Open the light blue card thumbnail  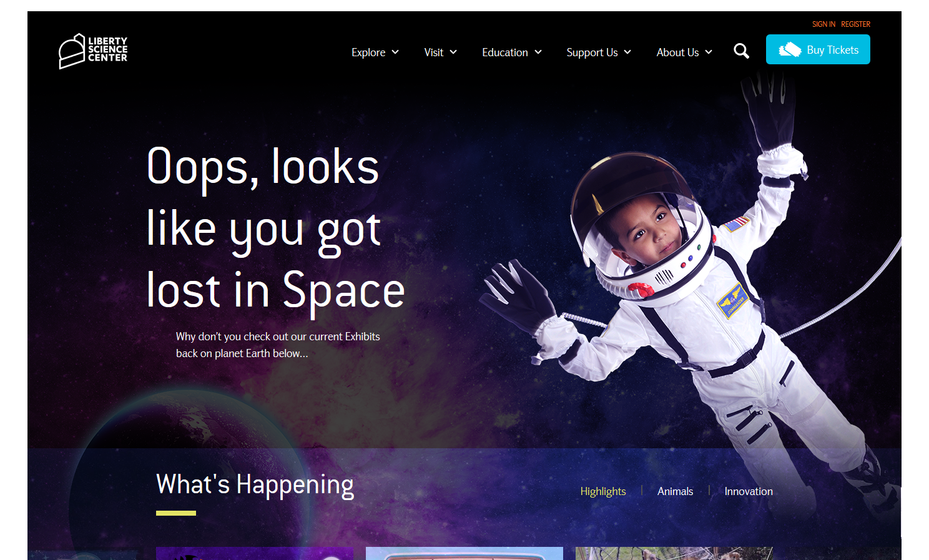464,553
